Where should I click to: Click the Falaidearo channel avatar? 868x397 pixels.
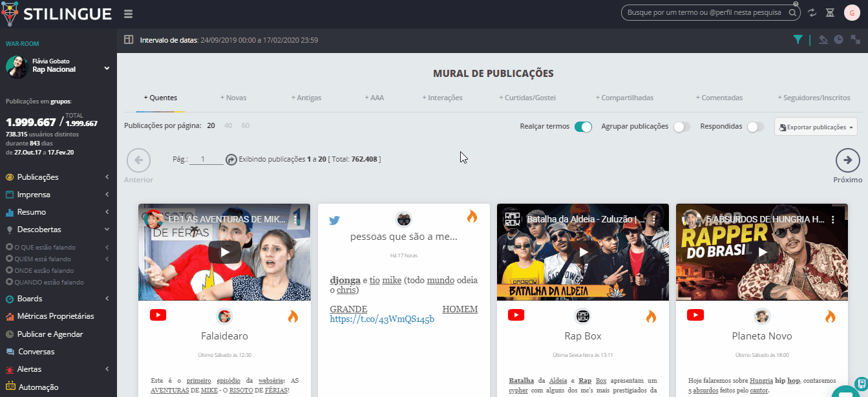[x=224, y=316]
